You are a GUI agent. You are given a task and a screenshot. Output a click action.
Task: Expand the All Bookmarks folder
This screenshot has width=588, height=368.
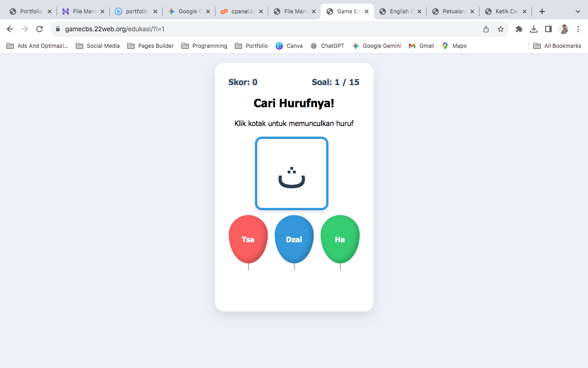[x=557, y=46]
